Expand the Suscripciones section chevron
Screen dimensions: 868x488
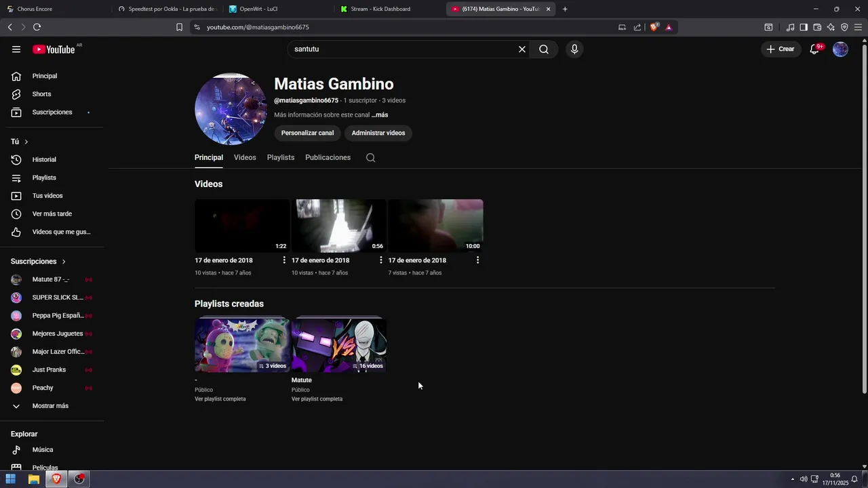(x=64, y=262)
